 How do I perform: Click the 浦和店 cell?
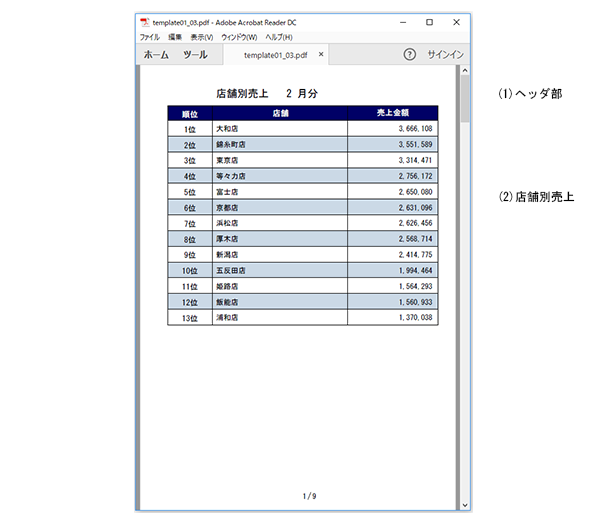click(280, 318)
